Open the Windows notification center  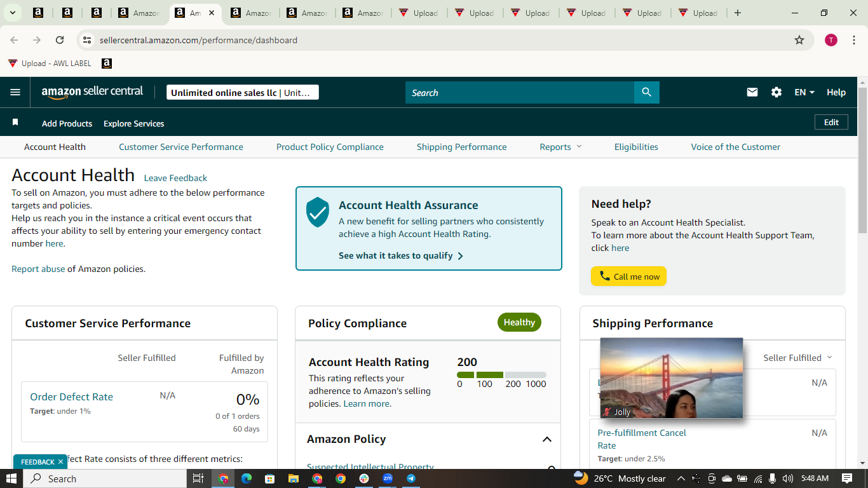click(847, 478)
